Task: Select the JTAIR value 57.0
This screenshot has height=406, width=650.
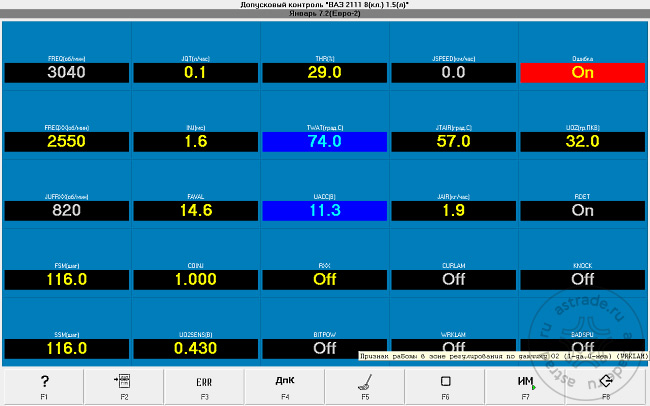Action: [454, 142]
